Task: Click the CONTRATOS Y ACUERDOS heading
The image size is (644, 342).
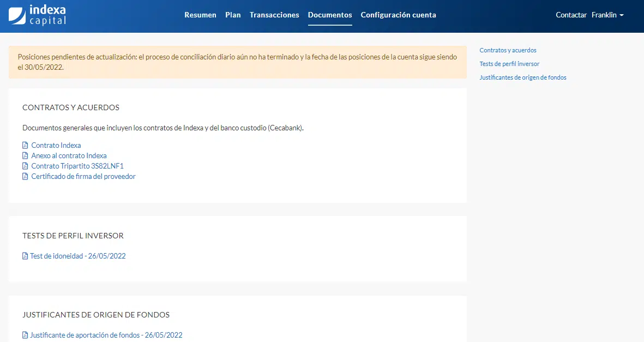Action: point(71,107)
